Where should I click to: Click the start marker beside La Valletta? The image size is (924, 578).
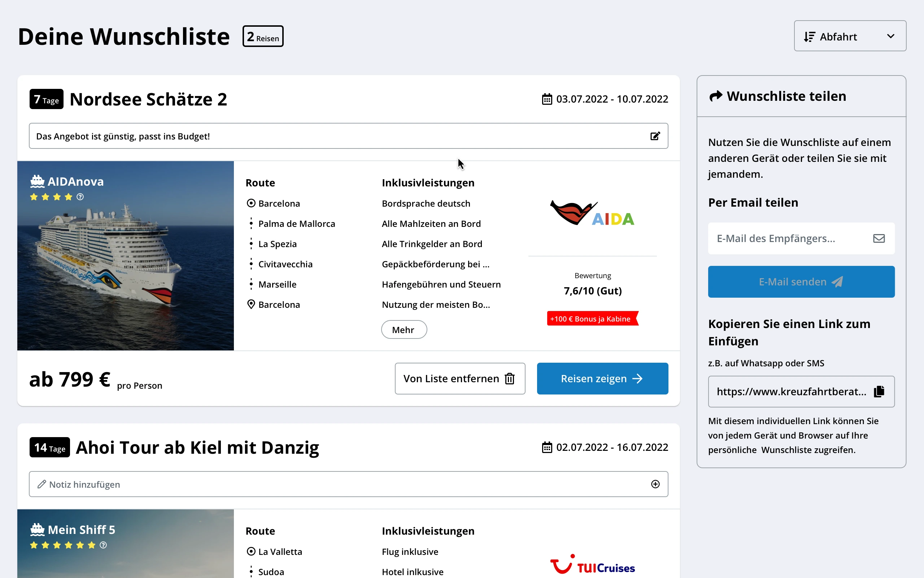click(x=251, y=551)
